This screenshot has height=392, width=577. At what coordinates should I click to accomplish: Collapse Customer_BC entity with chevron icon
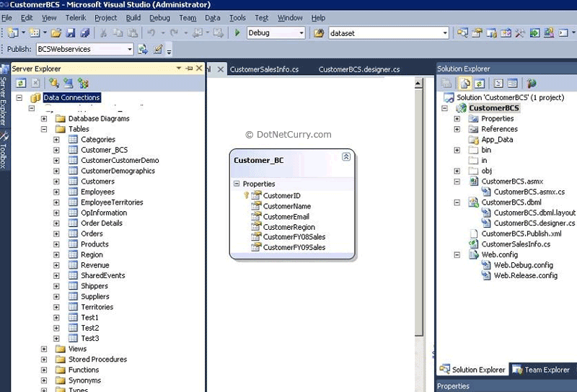coord(346,157)
